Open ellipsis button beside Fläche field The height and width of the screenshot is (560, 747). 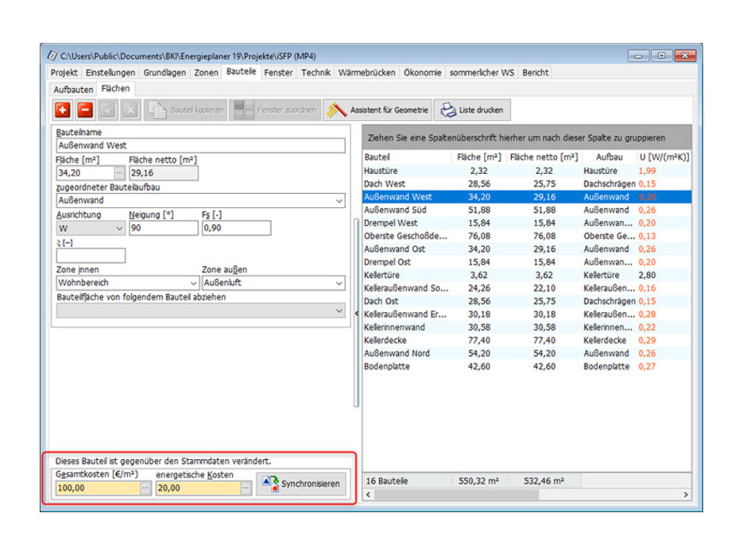click(x=119, y=173)
